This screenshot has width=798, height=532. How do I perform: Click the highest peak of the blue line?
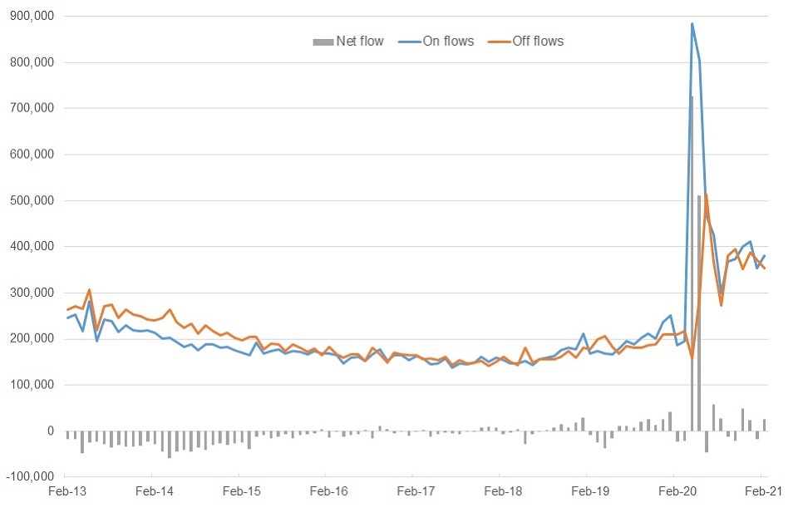coord(692,24)
